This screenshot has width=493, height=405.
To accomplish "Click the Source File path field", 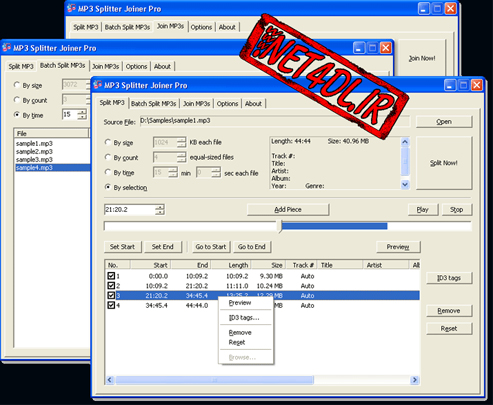I will tap(274, 121).
